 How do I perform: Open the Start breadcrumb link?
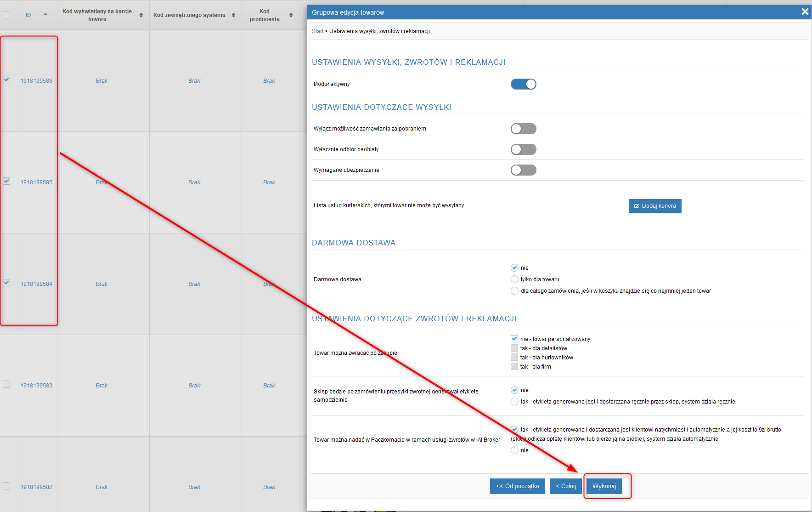tap(317, 31)
